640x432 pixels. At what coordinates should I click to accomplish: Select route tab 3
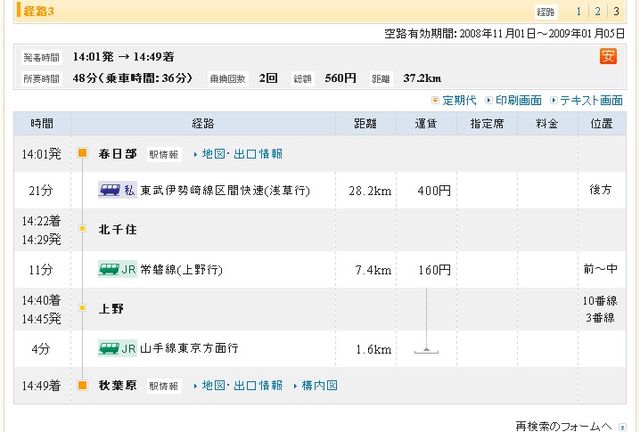tap(616, 12)
